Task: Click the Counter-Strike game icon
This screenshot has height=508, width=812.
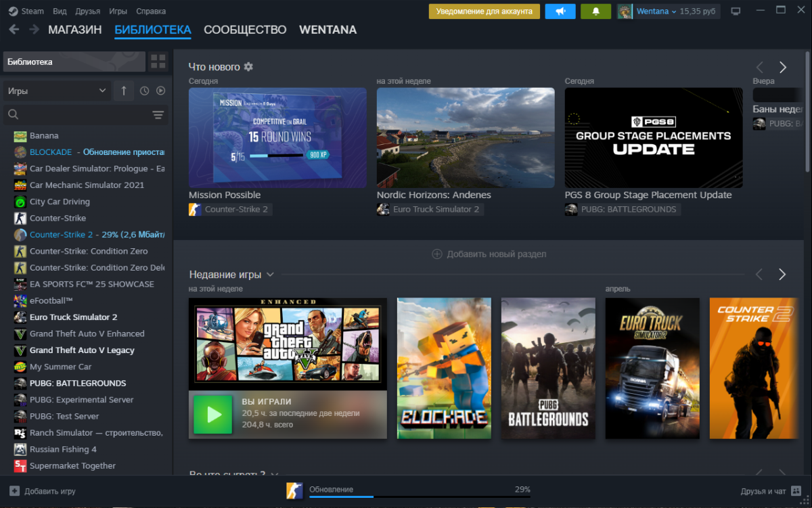Action: pos(20,218)
